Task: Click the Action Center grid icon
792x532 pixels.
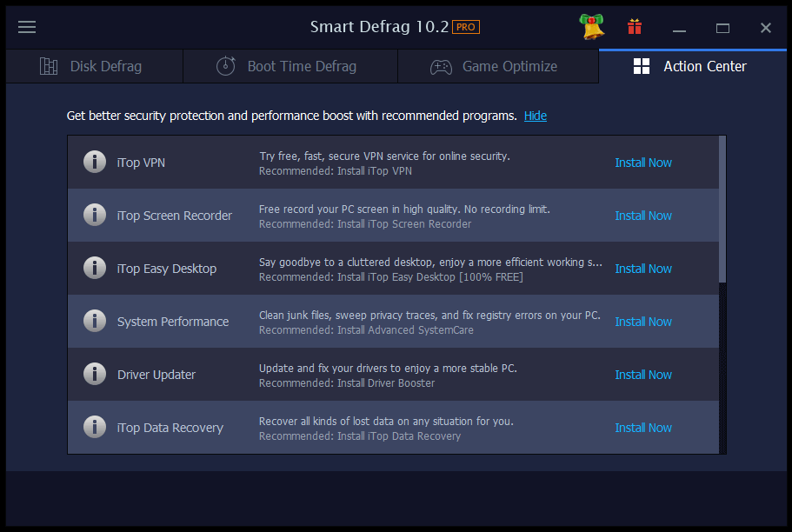Action: 642,66
